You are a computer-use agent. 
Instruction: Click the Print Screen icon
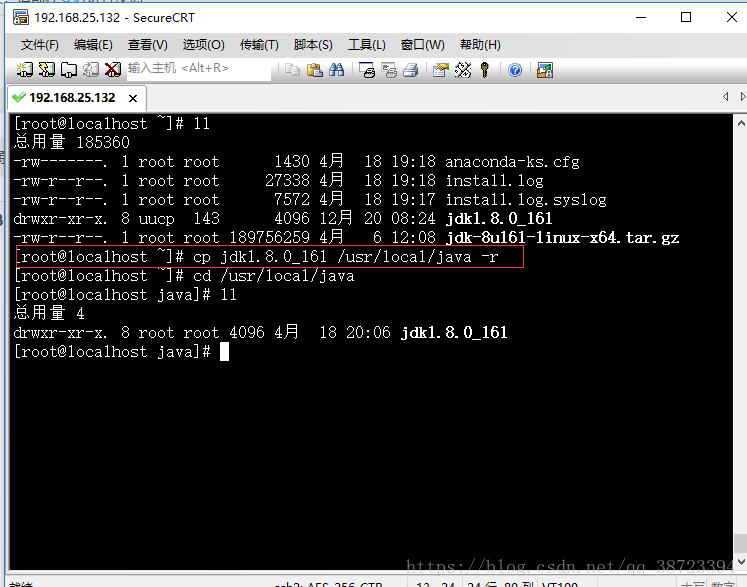pyautogui.click(x=367, y=70)
